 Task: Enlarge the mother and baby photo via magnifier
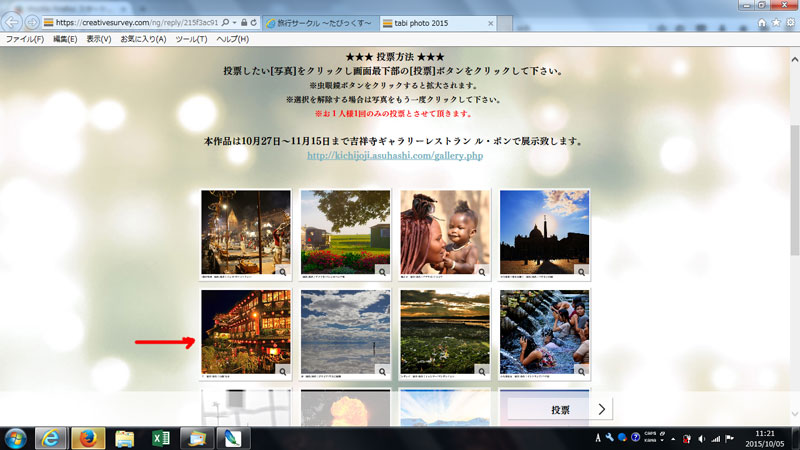(x=482, y=272)
